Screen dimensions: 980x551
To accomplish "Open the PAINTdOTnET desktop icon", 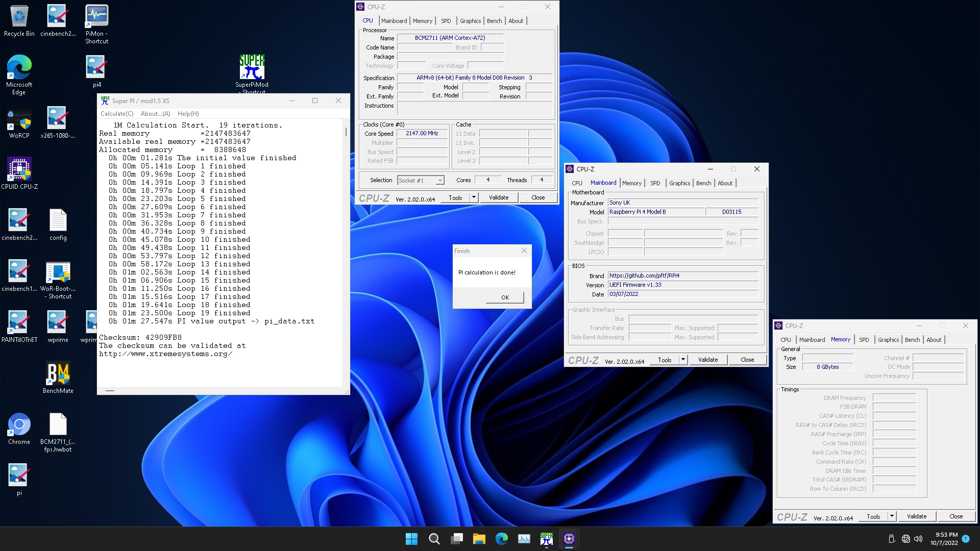I will click(19, 327).
